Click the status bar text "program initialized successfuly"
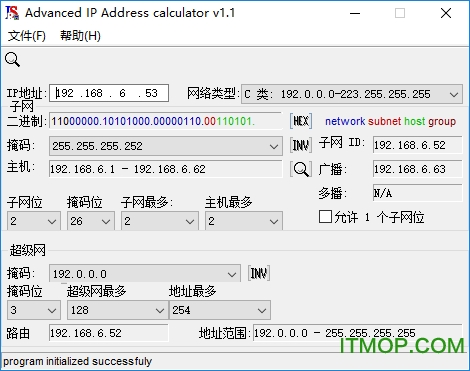The width and height of the screenshot is (470, 371). pos(77,361)
